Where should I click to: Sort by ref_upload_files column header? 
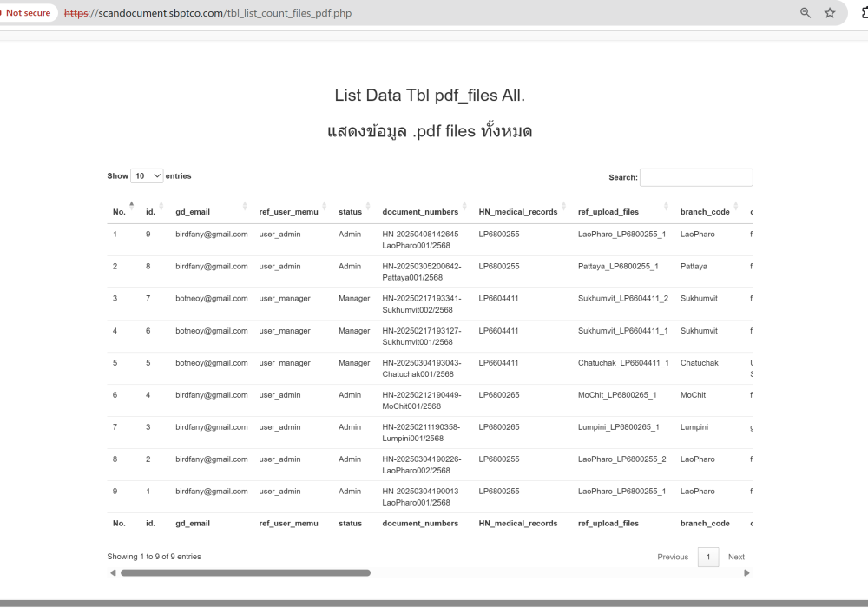click(608, 211)
